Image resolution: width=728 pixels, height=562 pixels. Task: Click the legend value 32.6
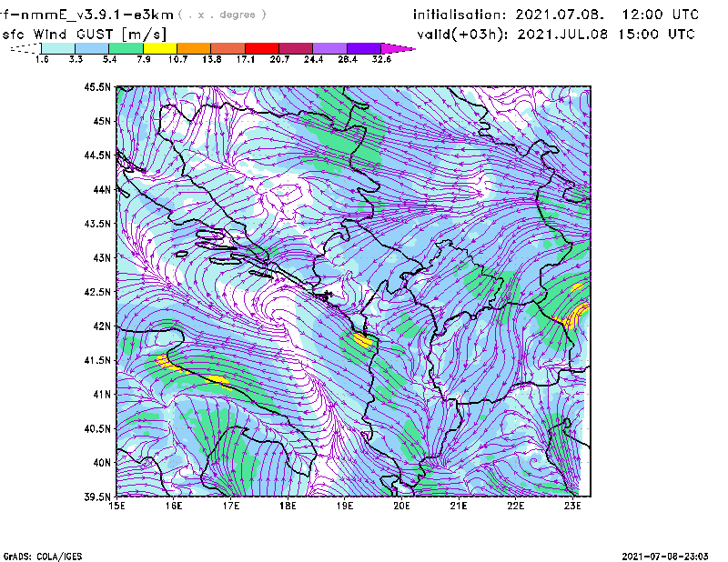pyautogui.click(x=381, y=59)
